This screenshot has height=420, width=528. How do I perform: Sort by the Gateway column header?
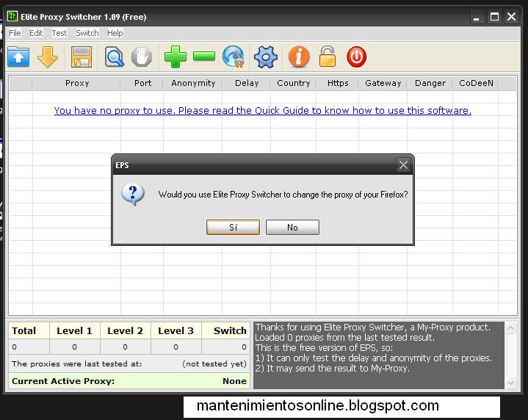[x=383, y=83]
